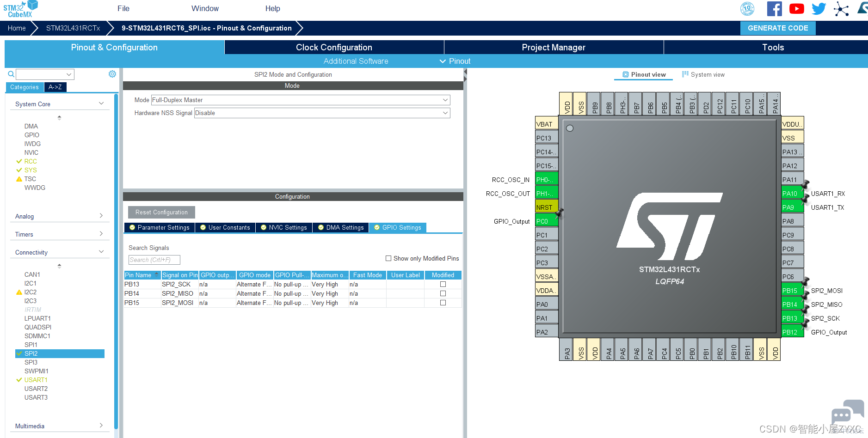Select the PA0 pin on chip

coord(547,304)
